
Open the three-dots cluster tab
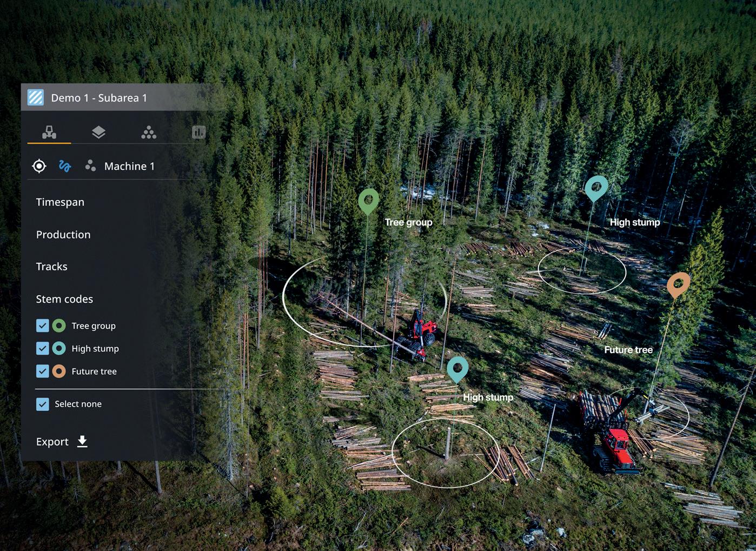(149, 132)
